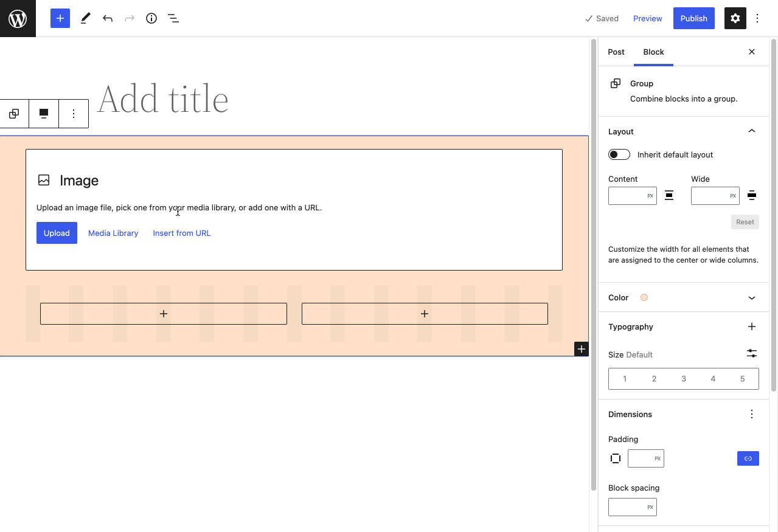
Task: Click the Publish button
Action: click(x=693, y=18)
